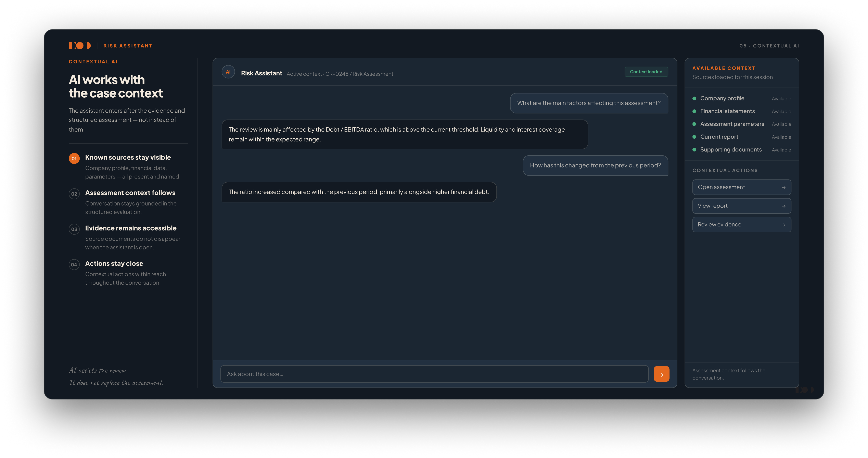Screen dimensions: 868x458
Task: Open the Known sources stay visible item
Action: (128, 167)
